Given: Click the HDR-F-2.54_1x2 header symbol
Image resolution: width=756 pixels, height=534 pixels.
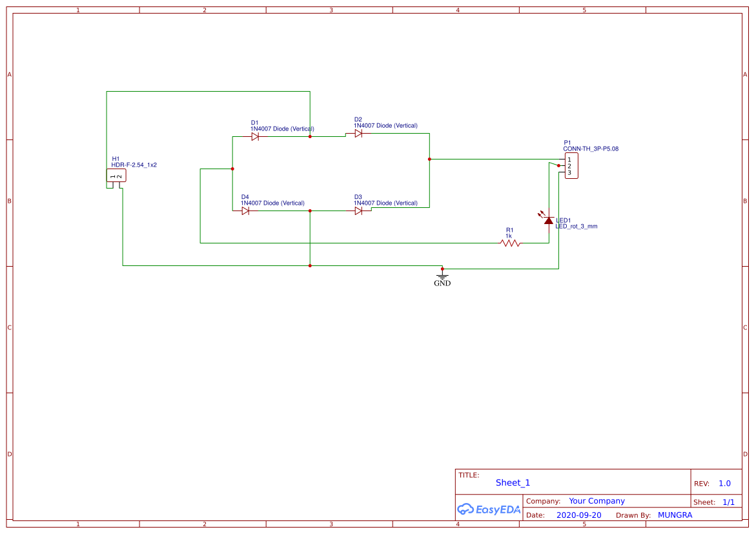Looking at the screenshot, I should (116, 175).
